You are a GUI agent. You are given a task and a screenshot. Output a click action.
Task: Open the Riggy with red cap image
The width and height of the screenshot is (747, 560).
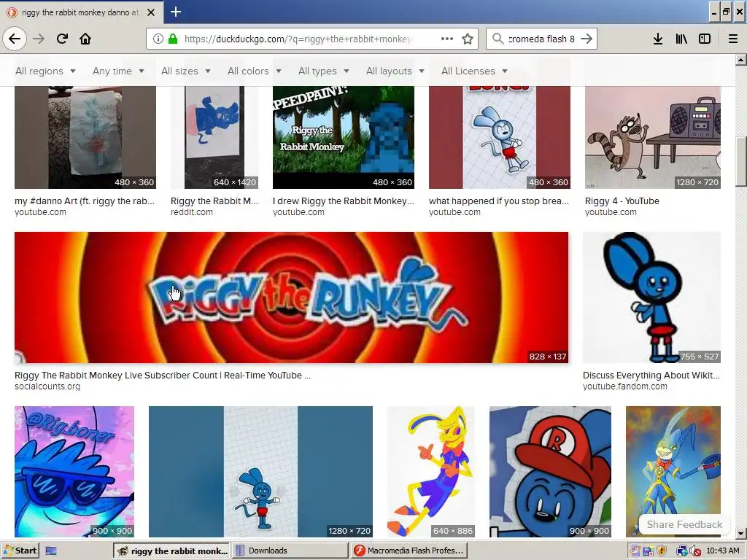[550, 472]
